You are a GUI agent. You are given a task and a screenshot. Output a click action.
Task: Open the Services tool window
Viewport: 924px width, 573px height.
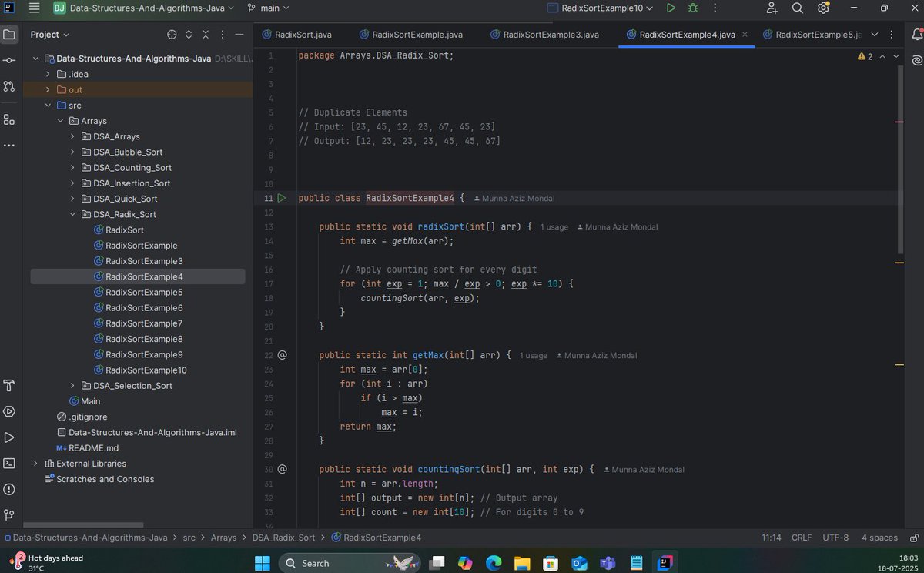(9, 411)
